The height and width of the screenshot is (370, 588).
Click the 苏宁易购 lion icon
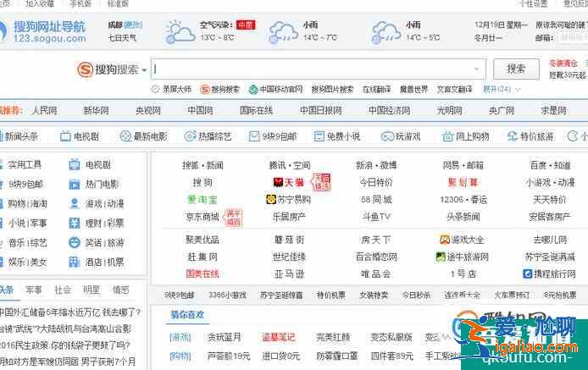click(271, 200)
